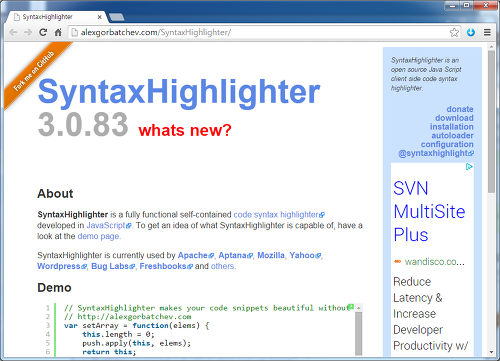This screenshot has width=500, height=361.
Task: Open the Wordpress link
Action: 62,266
